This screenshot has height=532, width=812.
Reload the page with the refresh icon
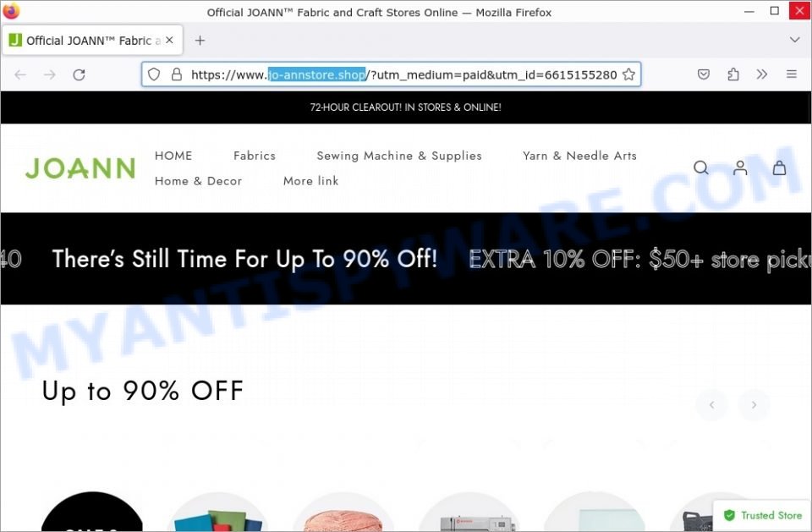79,75
